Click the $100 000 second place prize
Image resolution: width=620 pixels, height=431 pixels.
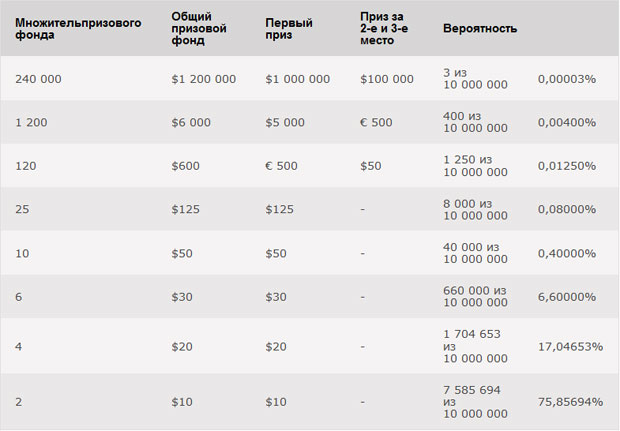point(387,79)
